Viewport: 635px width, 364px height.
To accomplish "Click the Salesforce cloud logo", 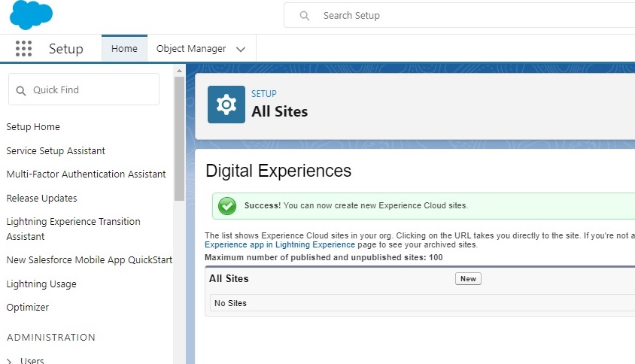I will pos(31,15).
